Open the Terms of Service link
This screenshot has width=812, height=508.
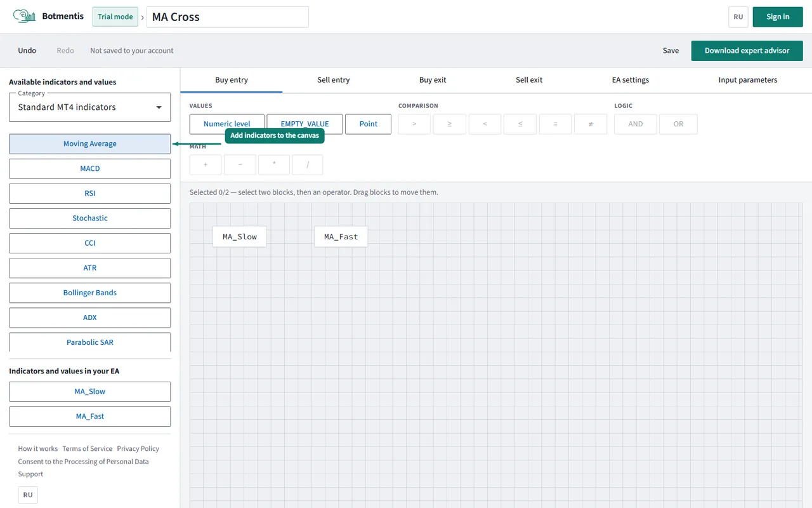click(88, 449)
